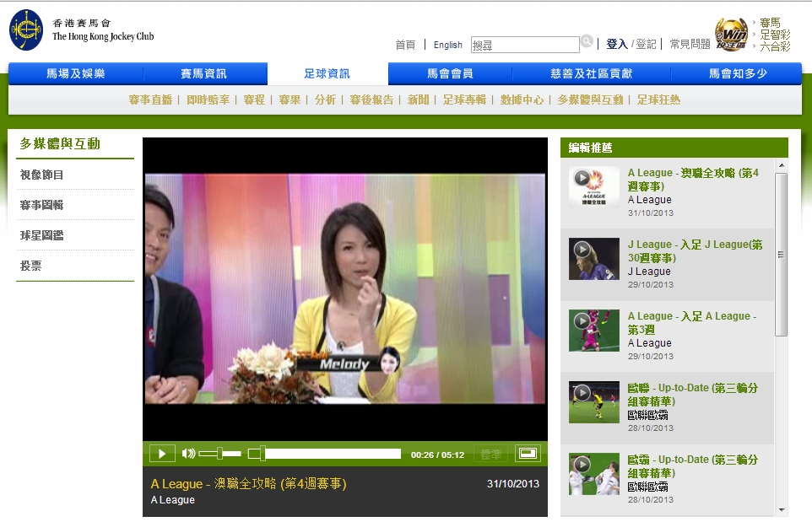Viewport: 812px width, 522px height.
Task: Open the 足球資訊 main tab
Action: (328, 74)
